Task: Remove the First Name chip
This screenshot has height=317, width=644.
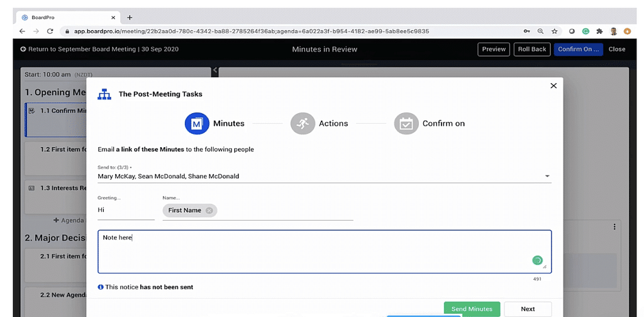Action: (209, 211)
